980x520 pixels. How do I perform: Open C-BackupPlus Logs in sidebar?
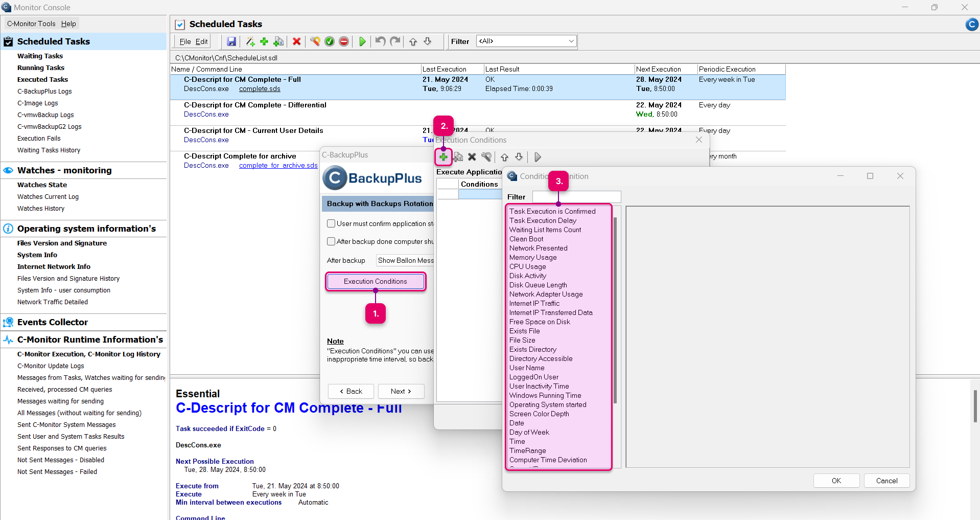coord(44,91)
